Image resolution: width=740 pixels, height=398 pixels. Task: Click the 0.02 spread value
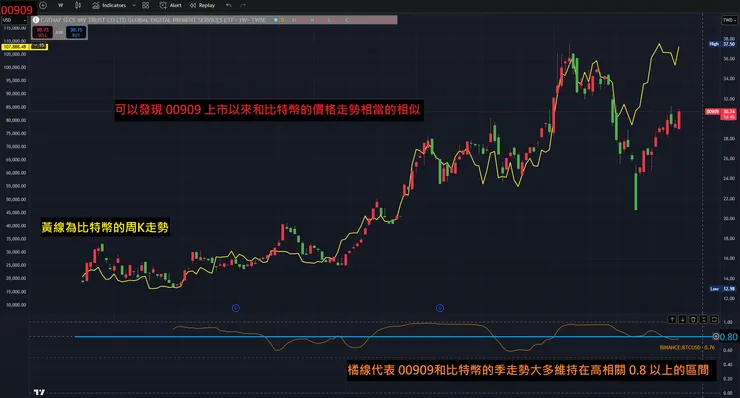[x=59, y=32]
